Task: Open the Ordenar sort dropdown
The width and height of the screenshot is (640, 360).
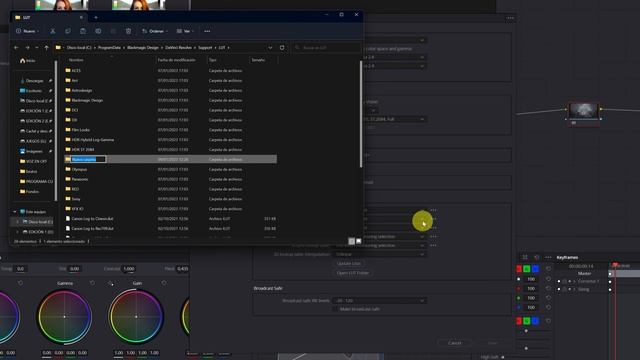Action: [x=155, y=31]
